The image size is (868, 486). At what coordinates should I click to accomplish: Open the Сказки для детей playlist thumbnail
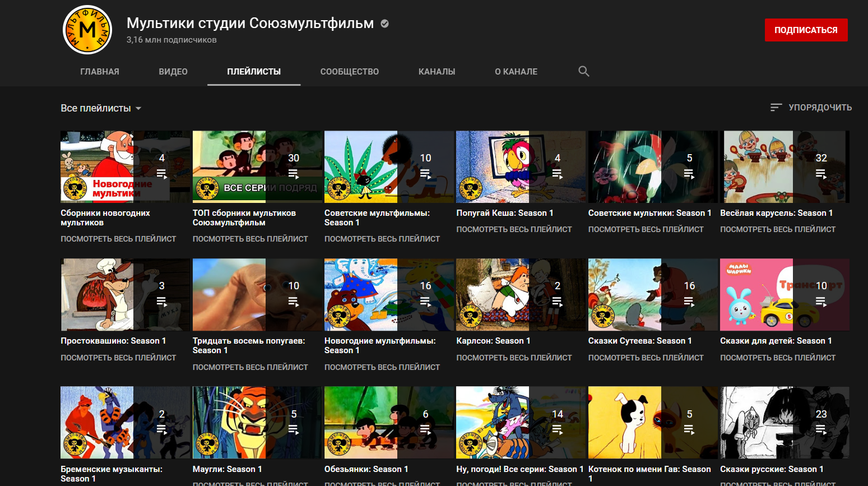coord(784,294)
